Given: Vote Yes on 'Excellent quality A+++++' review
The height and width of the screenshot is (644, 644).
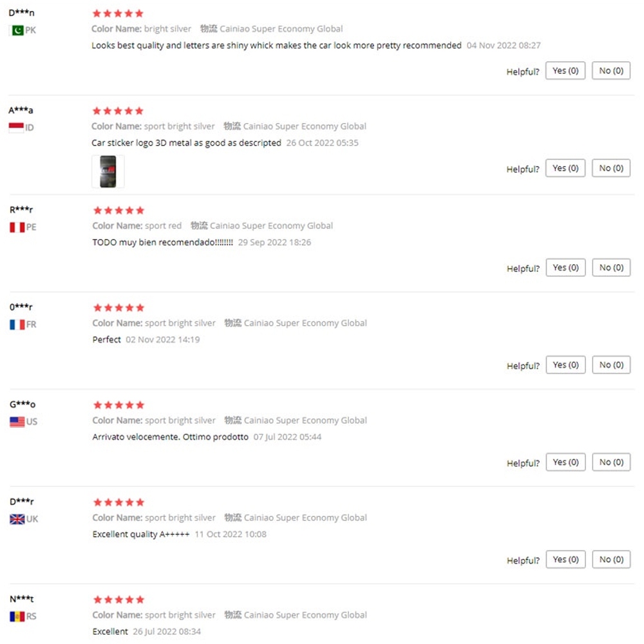Looking at the screenshot, I should point(565,559).
